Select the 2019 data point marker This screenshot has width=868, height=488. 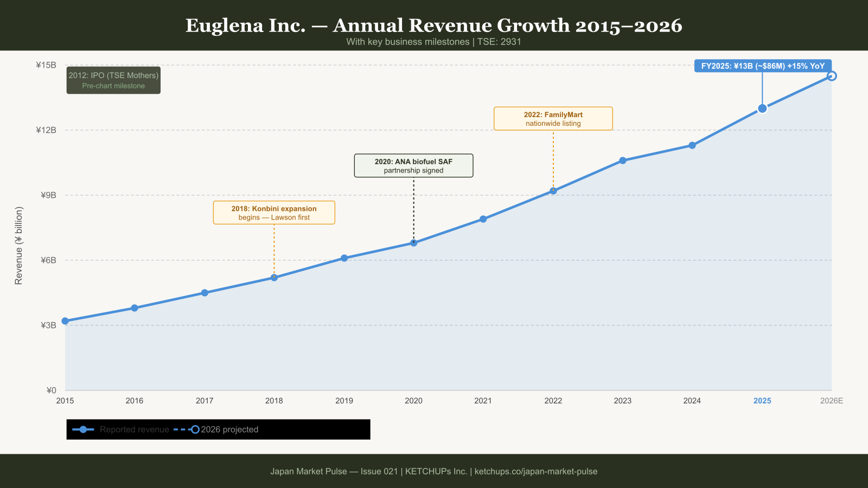(344, 258)
